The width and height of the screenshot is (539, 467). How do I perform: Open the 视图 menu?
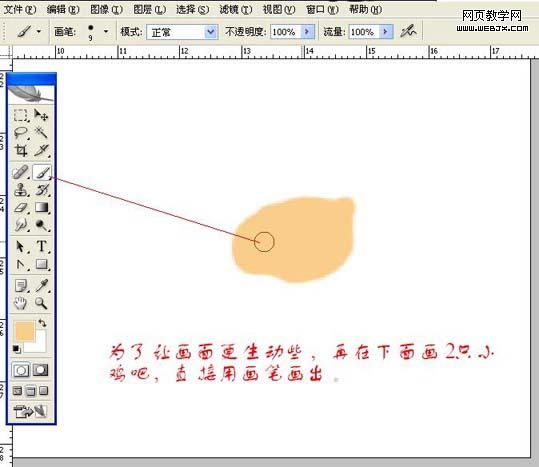click(279, 9)
